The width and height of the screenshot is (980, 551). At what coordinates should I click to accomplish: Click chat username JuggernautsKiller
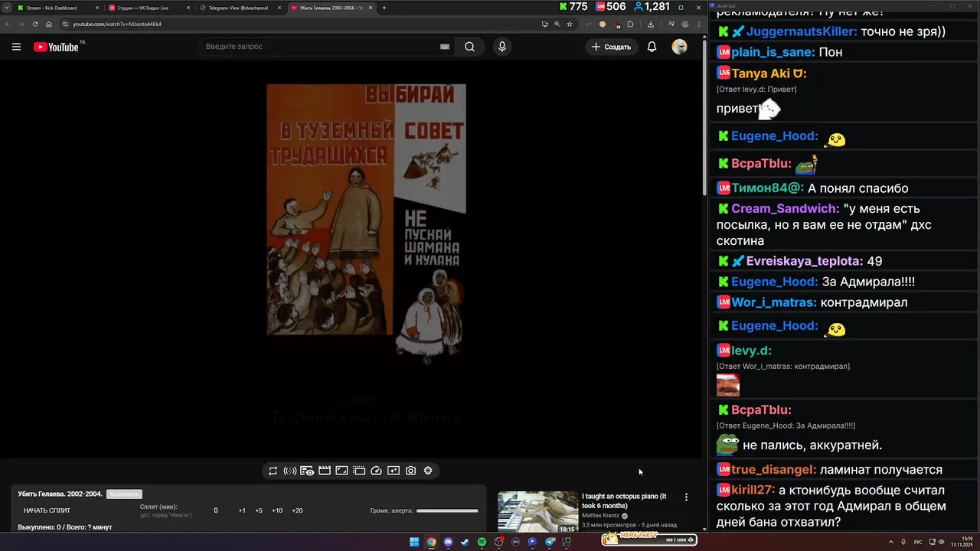(x=801, y=32)
